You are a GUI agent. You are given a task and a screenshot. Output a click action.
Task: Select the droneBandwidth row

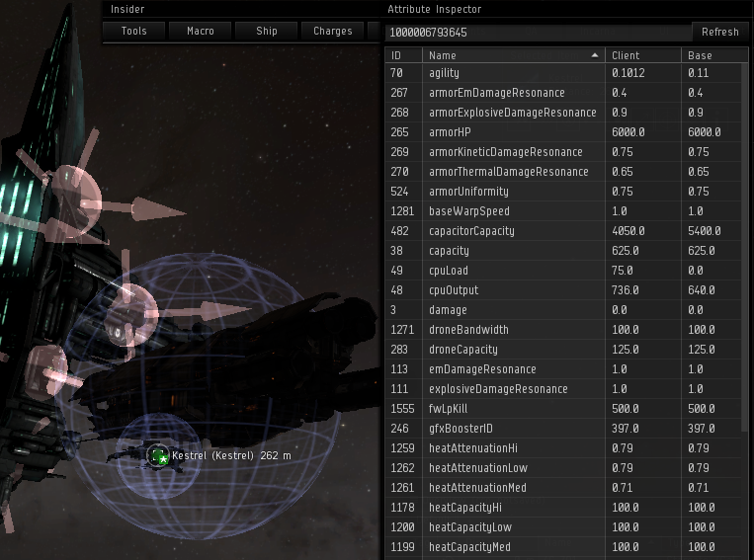click(563, 329)
